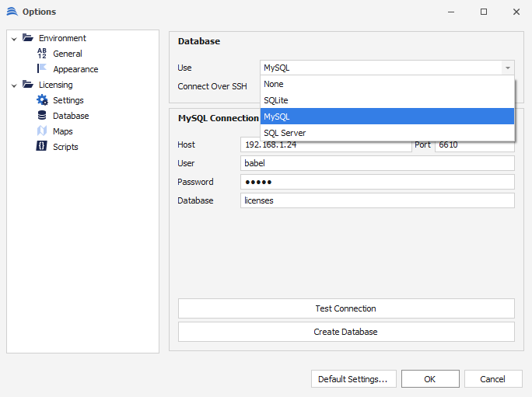The height and width of the screenshot is (397, 532).
Task: Focus the Password input field
Action: click(x=377, y=182)
